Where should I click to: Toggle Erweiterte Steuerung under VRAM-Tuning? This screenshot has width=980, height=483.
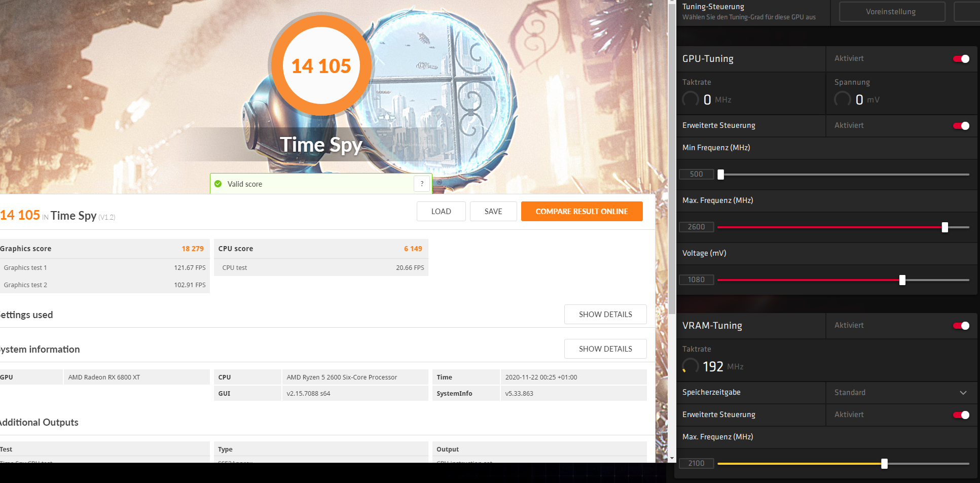point(961,415)
